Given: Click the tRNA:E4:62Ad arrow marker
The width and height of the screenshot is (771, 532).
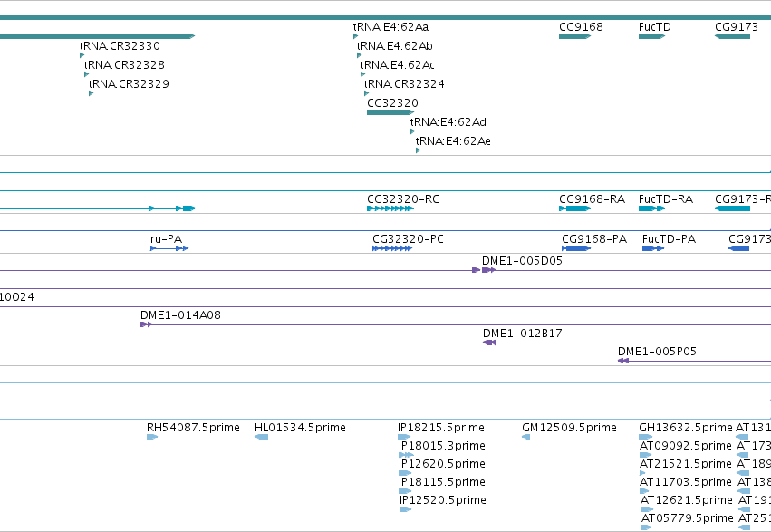Looking at the screenshot, I should 412,131.
